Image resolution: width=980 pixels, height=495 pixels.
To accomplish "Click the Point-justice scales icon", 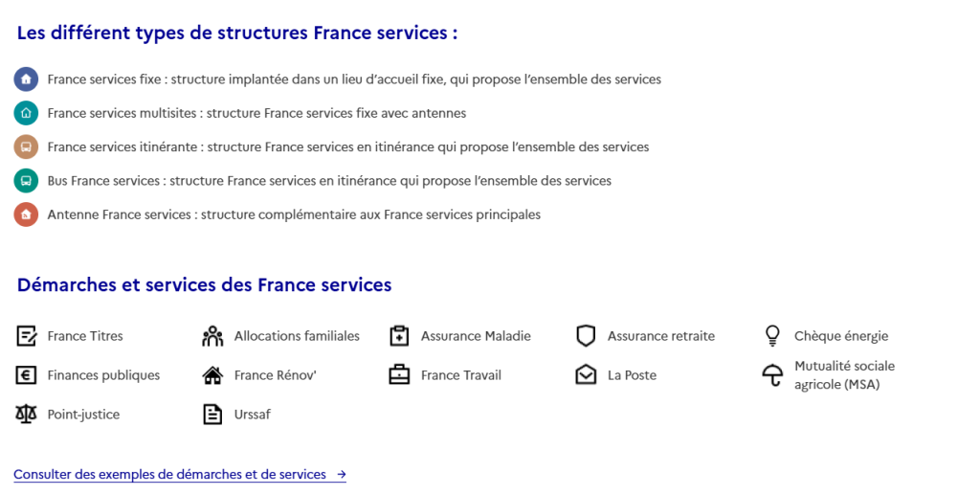I will (26, 415).
